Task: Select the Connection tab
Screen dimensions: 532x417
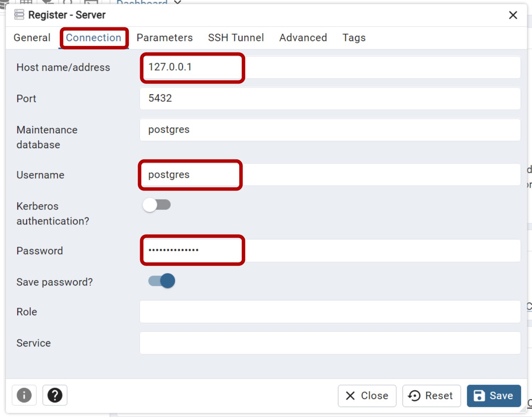Action: pyautogui.click(x=94, y=38)
